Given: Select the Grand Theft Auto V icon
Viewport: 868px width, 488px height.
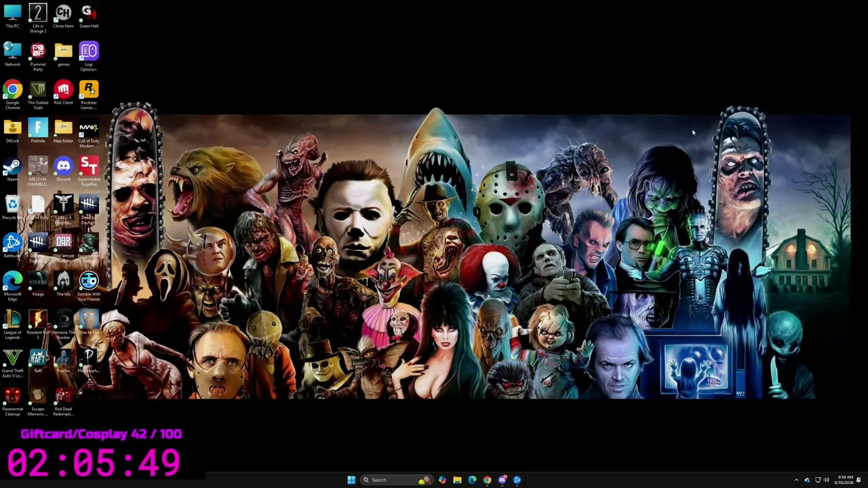Looking at the screenshot, I should point(12,363).
